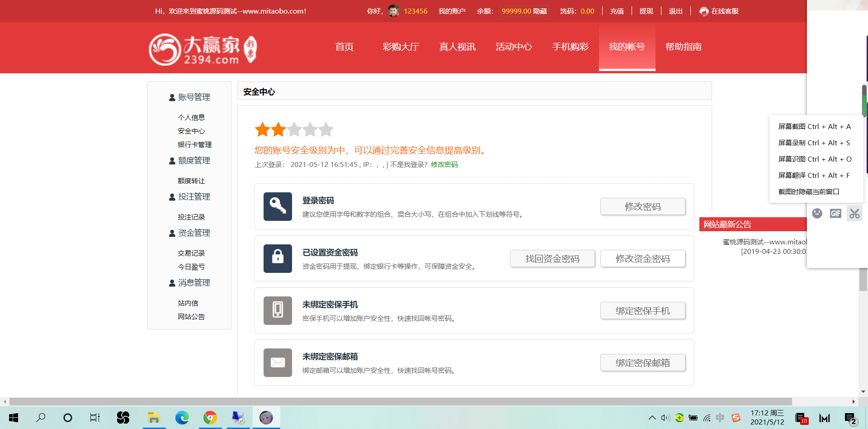Screen dimensions: 868x429
Task: Click the GIF icon
Action: [x=835, y=214]
